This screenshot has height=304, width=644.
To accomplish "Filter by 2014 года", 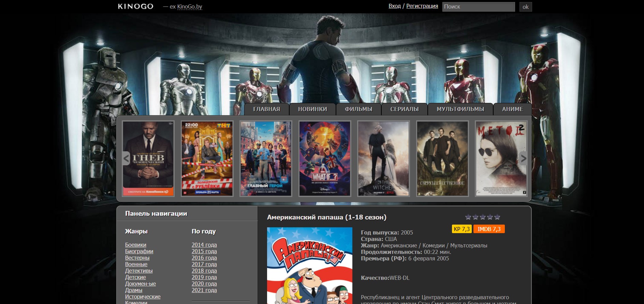I will point(204,245).
